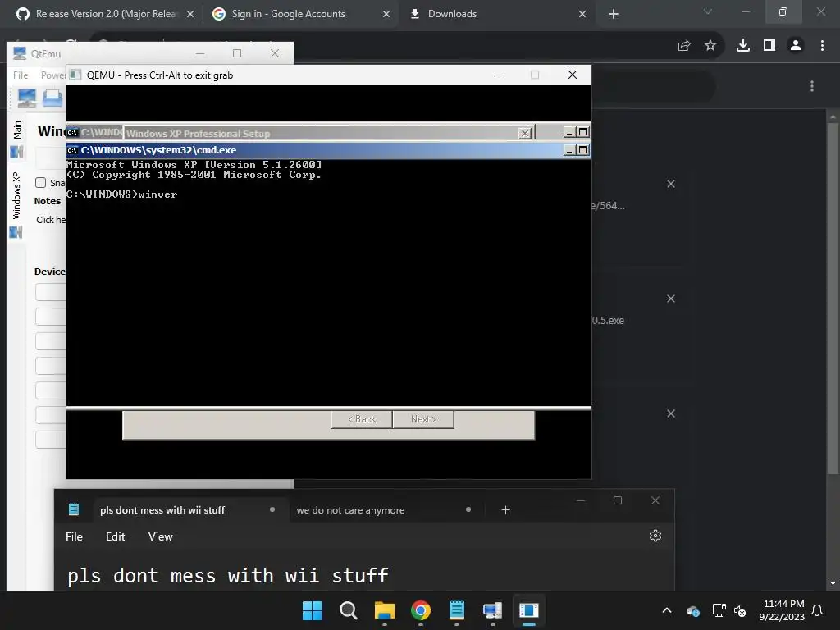Image resolution: width=840 pixels, height=630 pixels.
Task: Open the Chrome three-dot menu
Action: (x=822, y=46)
